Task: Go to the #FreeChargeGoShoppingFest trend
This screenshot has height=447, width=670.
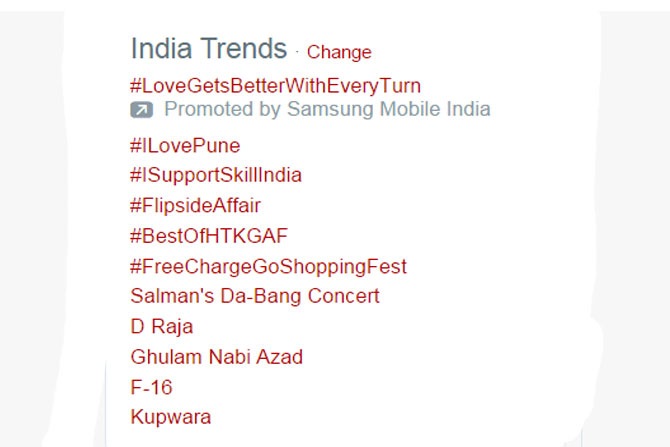Action: coord(268,266)
